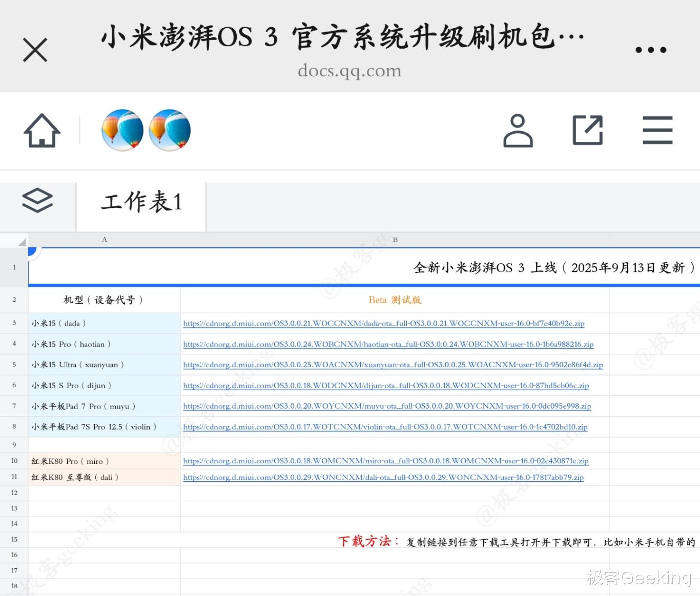Go to the docs home icon
Screen dimensions: 700x596
click(42, 131)
